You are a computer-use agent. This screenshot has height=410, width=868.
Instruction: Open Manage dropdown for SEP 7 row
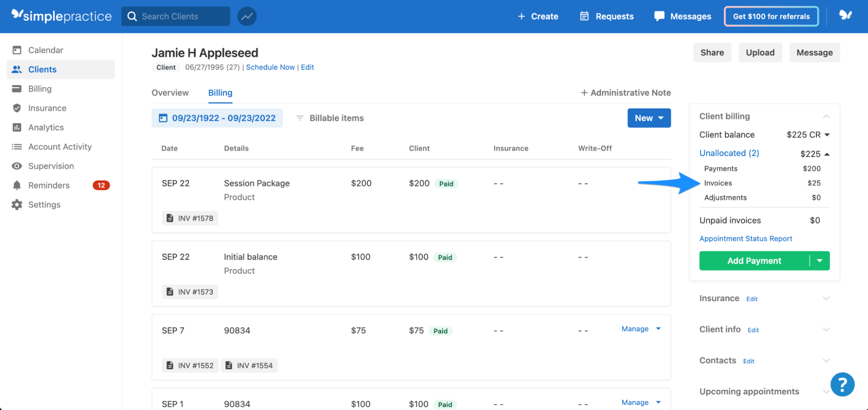coord(641,329)
